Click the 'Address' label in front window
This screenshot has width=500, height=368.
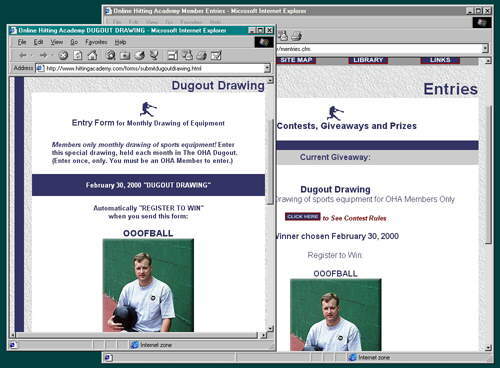pyautogui.click(x=23, y=68)
